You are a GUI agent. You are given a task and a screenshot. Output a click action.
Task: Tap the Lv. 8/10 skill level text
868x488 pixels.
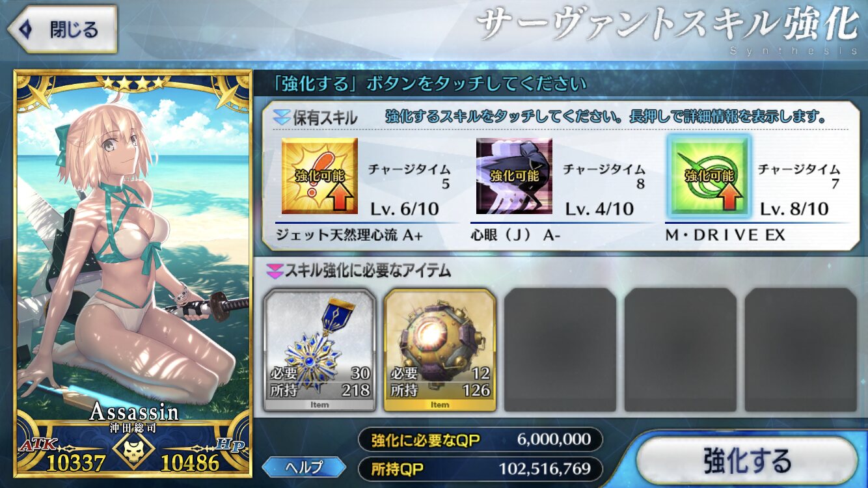pos(794,209)
